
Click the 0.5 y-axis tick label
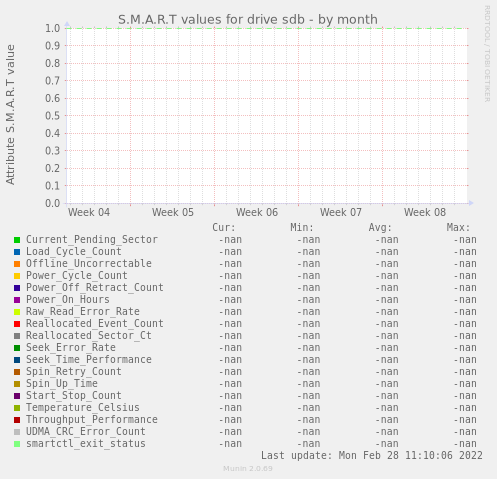(53, 116)
